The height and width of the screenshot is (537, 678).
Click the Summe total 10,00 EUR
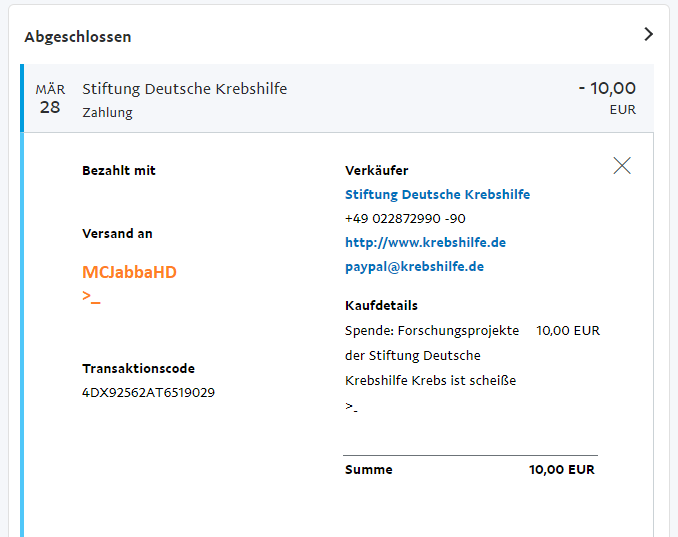coord(562,470)
